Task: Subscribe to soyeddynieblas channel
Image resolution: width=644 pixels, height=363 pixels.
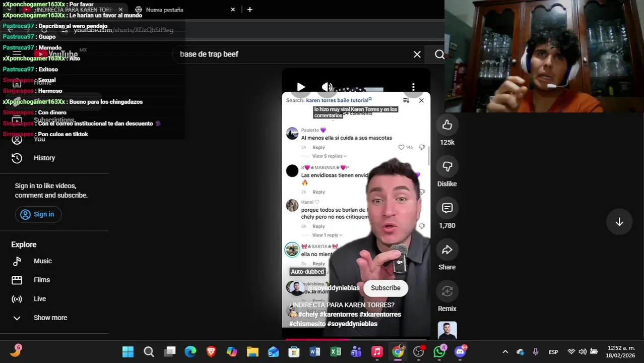Action: pyautogui.click(x=385, y=288)
